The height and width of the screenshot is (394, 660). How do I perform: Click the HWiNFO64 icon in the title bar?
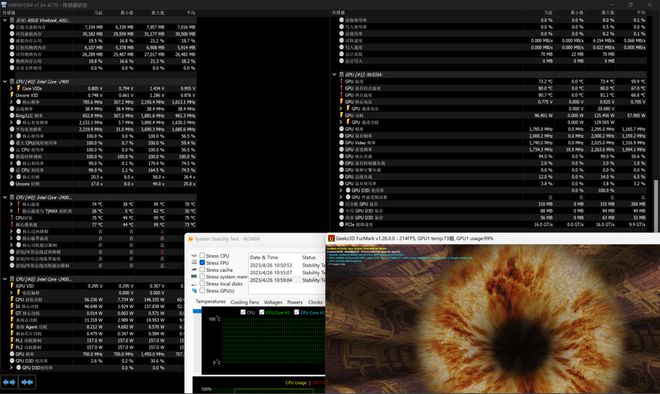[4, 5]
